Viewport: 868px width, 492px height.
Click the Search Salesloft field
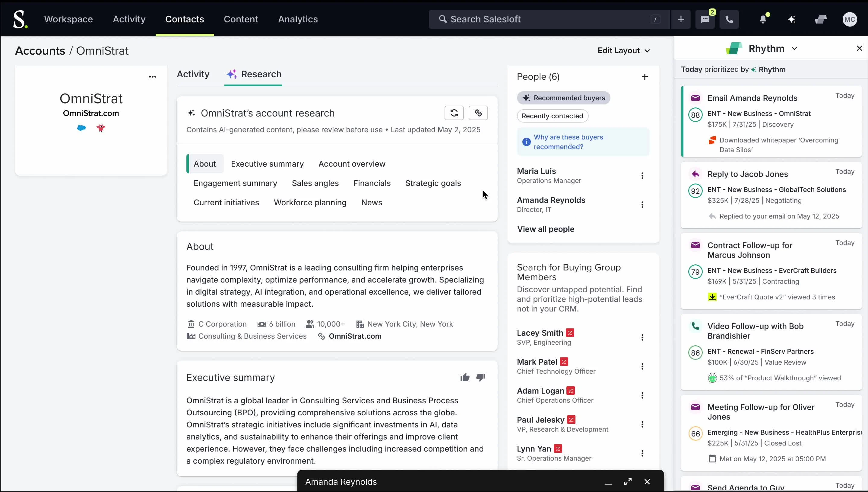pos(549,19)
